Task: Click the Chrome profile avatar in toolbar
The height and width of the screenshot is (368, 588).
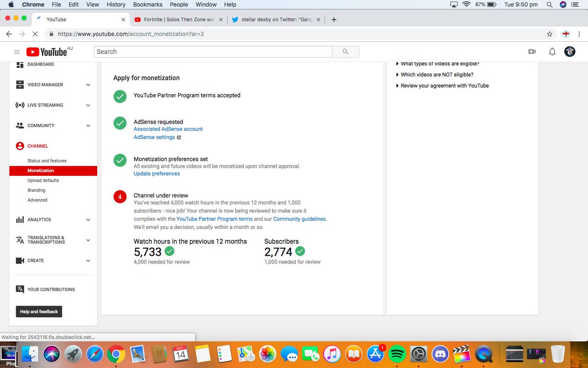Action: (565, 34)
